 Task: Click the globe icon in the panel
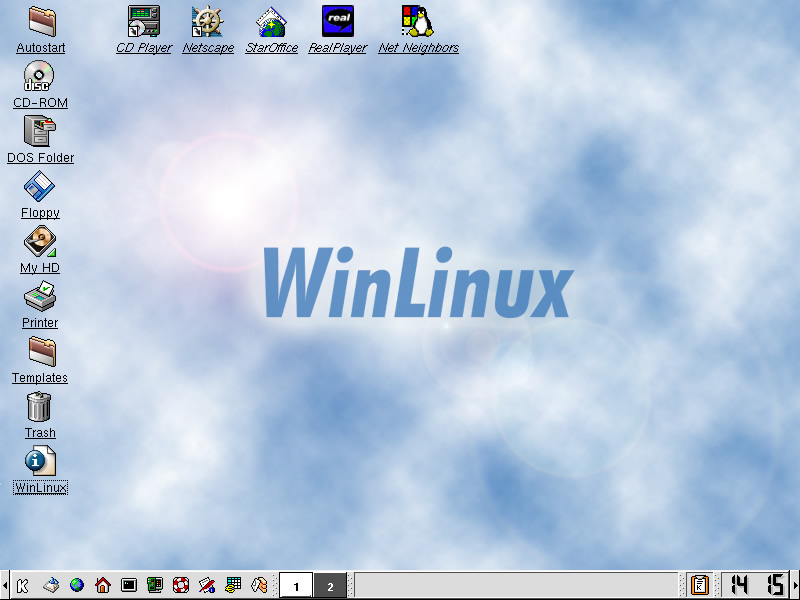77,585
